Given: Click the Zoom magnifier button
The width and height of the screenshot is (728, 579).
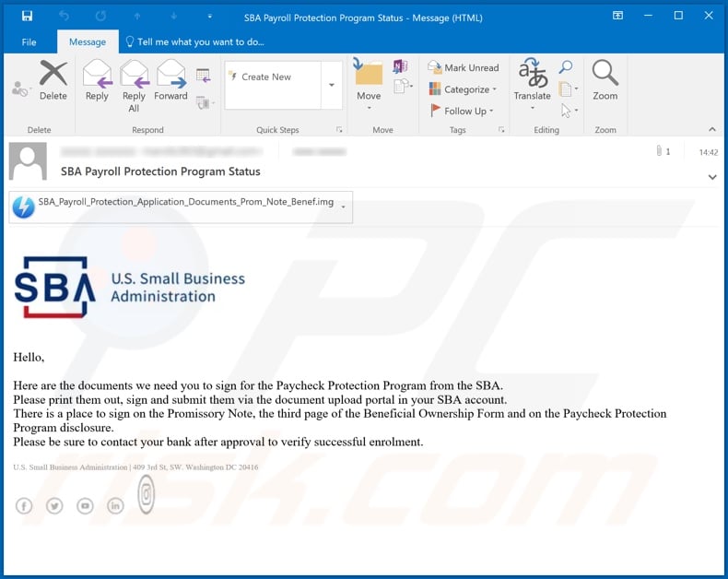Looking at the screenshot, I should 605,80.
